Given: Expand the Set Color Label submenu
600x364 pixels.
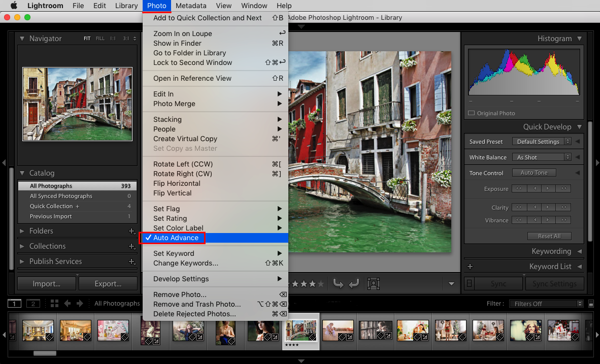Looking at the screenshot, I should pyautogui.click(x=215, y=228).
